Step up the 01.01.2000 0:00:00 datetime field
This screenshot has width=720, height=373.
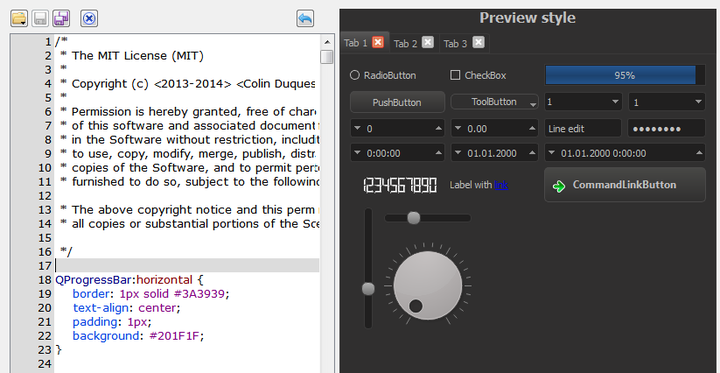click(x=699, y=153)
